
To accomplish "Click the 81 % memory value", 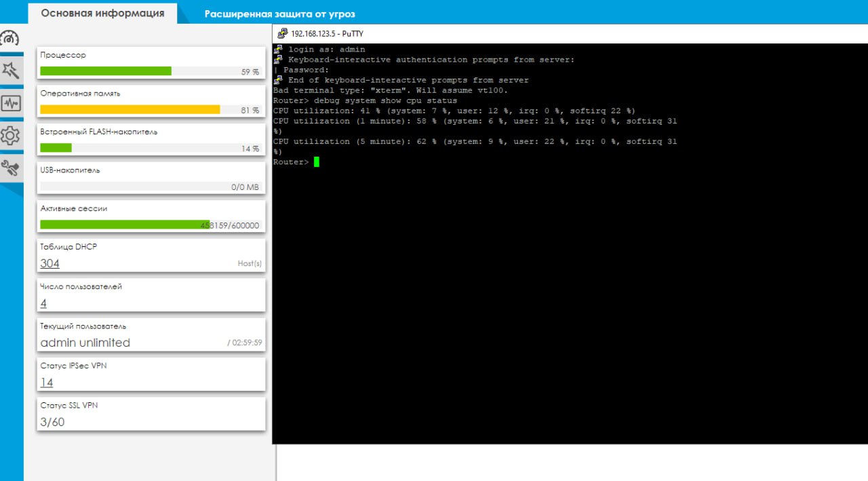I will tap(250, 110).
